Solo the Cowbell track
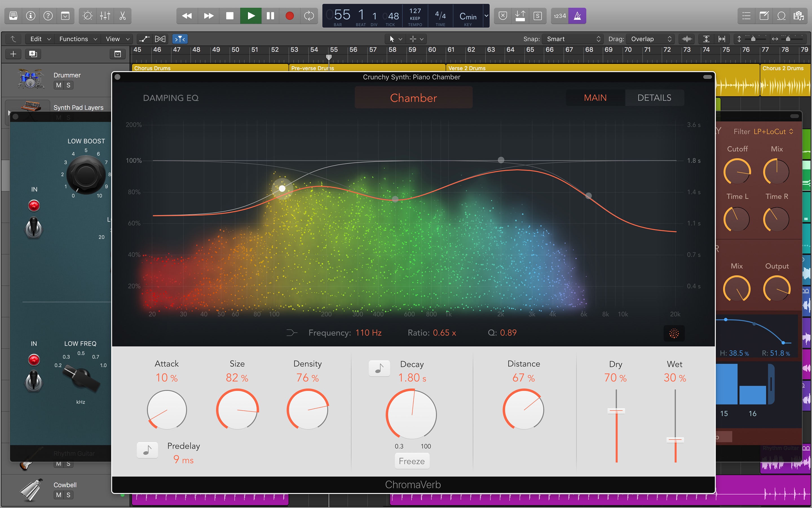The height and width of the screenshot is (508, 812). (x=69, y=495)
